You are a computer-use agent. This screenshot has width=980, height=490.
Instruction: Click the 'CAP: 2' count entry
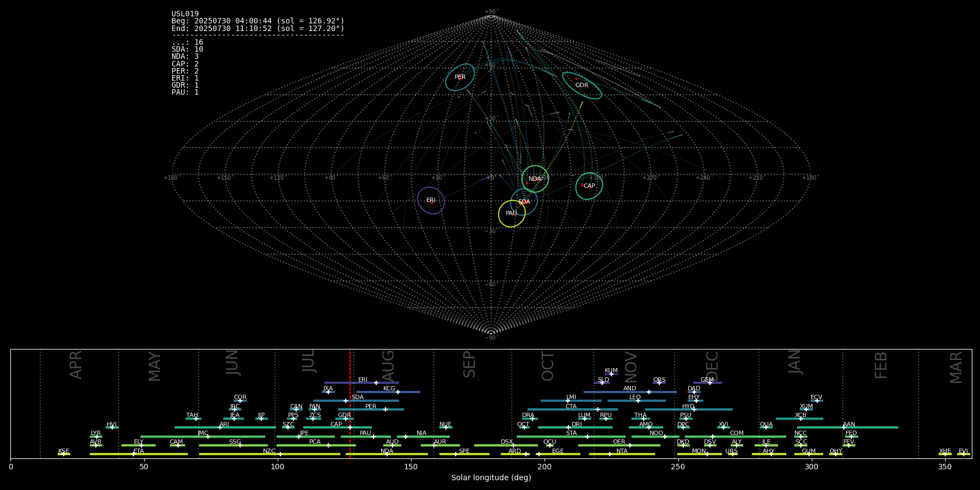click(185, 64)
